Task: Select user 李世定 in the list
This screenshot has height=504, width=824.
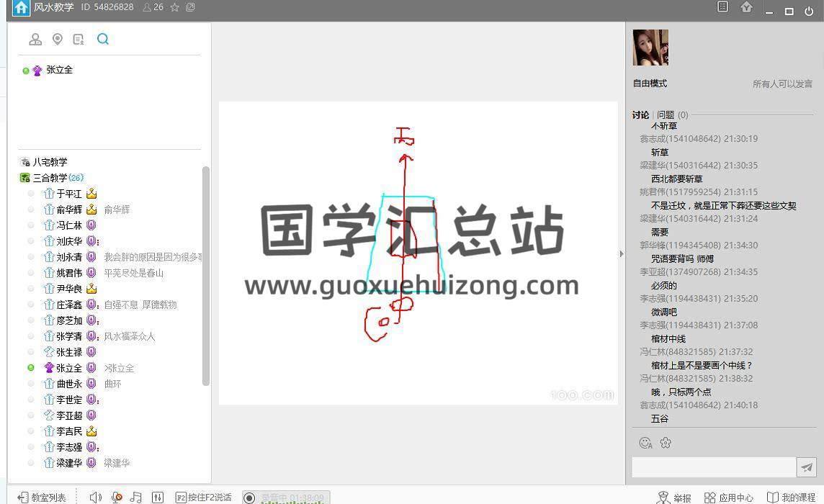Action: tap(69, 400)
